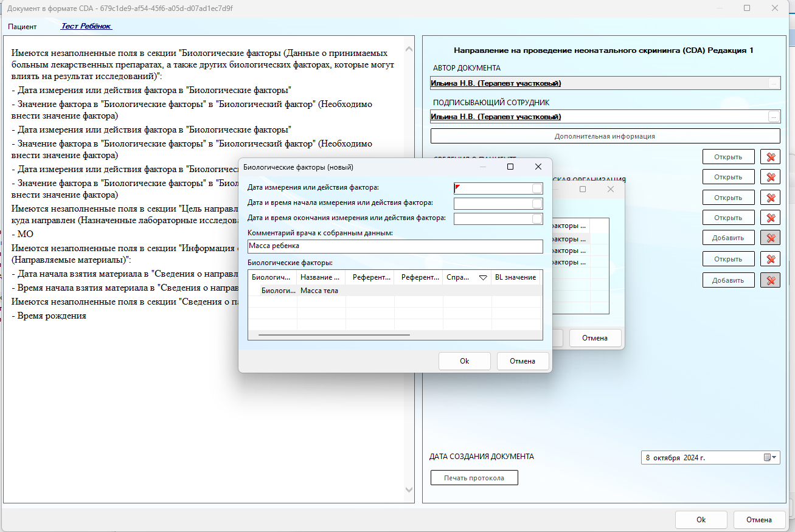The height and width of the screenshot is (532, 795).
Task: Click the 'BL значение' column header
Action: 516,277
